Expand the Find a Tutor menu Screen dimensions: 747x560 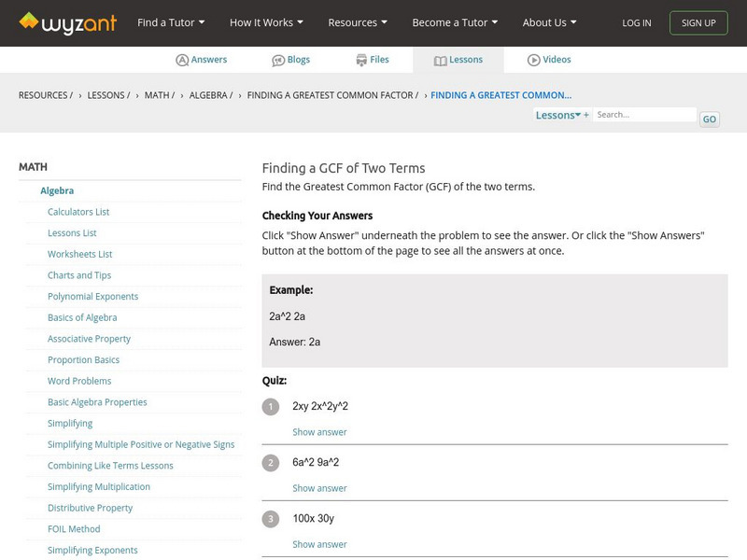(171, 22)
